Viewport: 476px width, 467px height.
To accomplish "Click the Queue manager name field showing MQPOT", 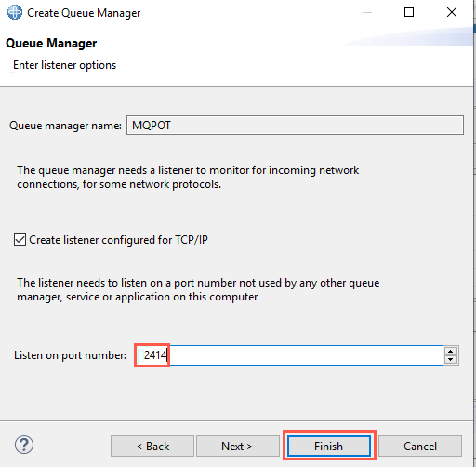I will [295, 126].
